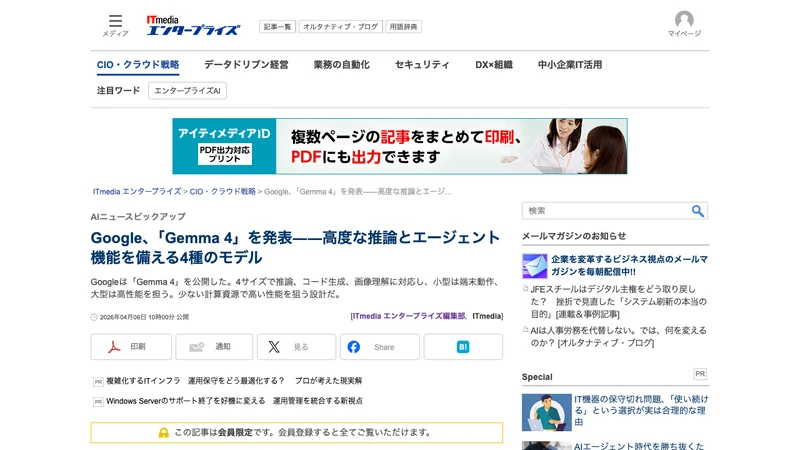800x450 pixels.
Task: Open IT機器の保守切れ問題 Special link
Action: [x=641, y=410]
